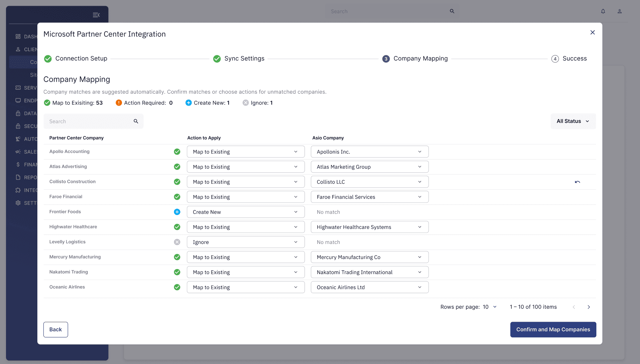Open the user profile icon
The height and width of the screenshot is (364, 640).
[620, 11]
